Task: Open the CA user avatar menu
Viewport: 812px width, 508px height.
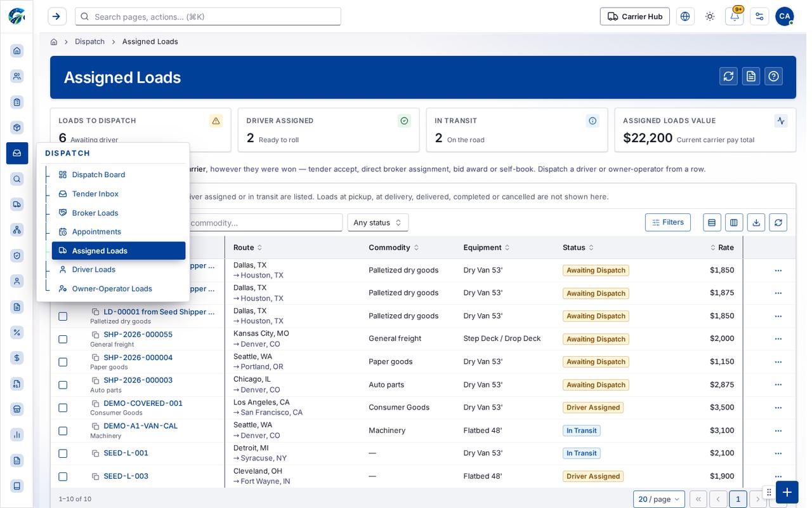Action: (785, 17)
